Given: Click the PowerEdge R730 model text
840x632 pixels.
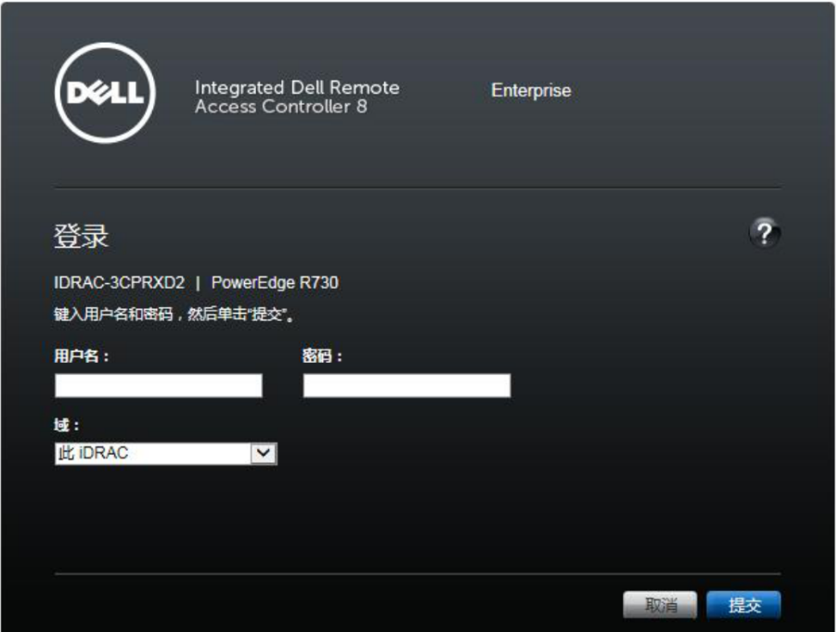Looking at the screenshot, I should click(x=275, y=282).
